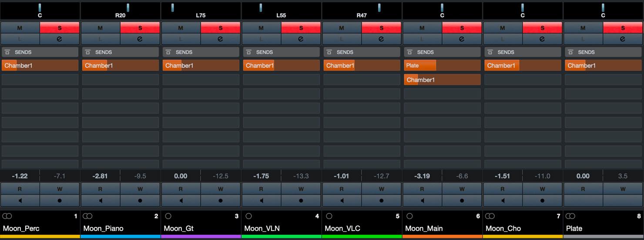Open channel settings (e) for Moon_VLN

click(x=301, y=39)
